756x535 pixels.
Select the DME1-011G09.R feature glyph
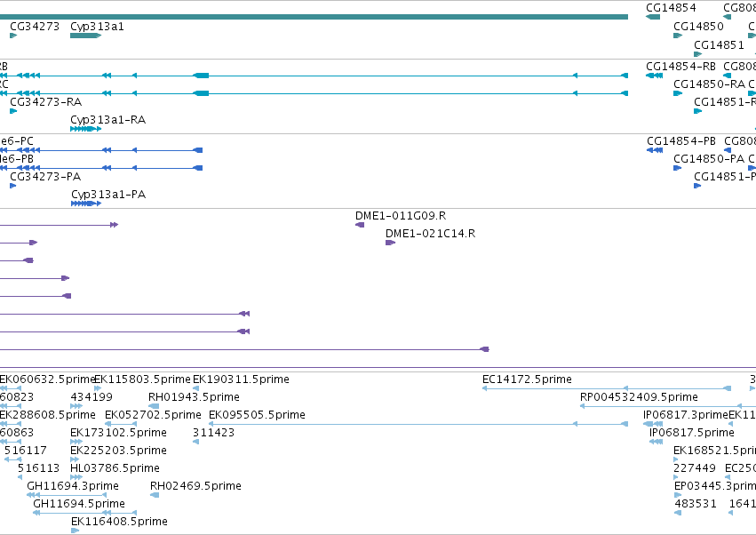coord(360,225)
